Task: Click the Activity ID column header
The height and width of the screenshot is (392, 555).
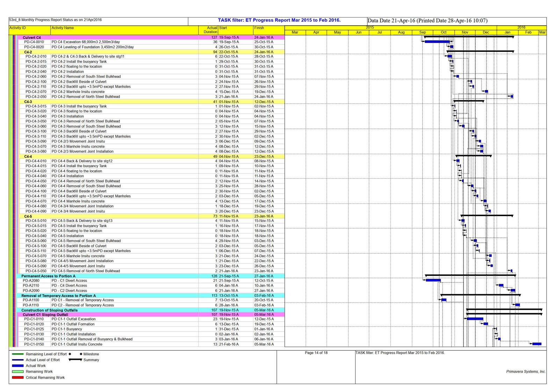Action: point(30,30)
